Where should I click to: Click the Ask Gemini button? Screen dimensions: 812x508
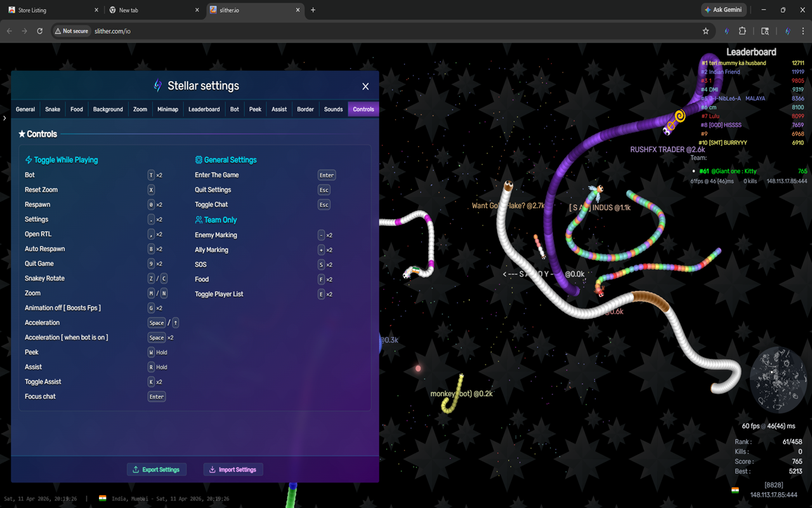pos(724,10)
